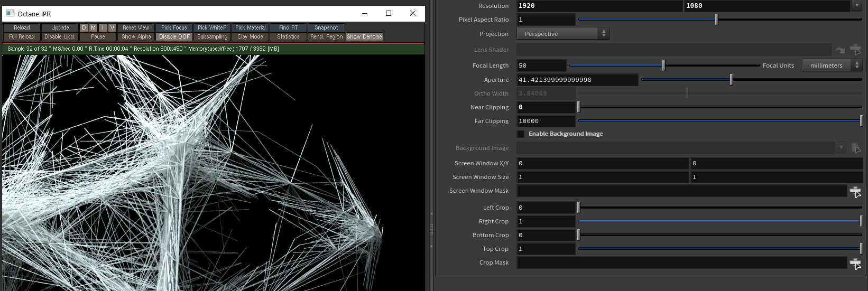
Task: Click the Screen Window Mask text field
Action: tap(682, 191)
